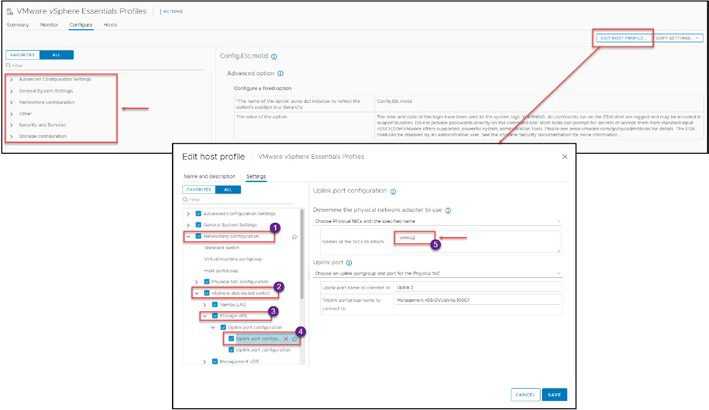Toggle the Physical NIC configuration checkbox
Screen dimensions: 709x410
click(x=207, y=282)
